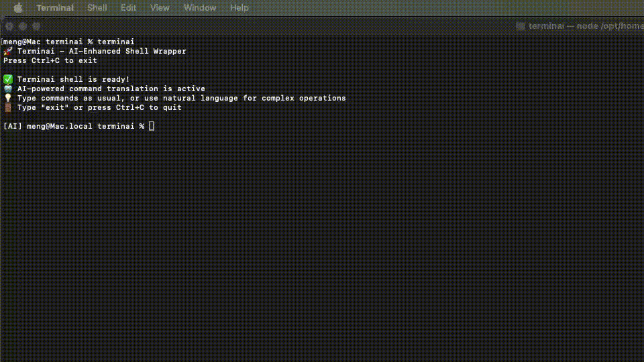
Task: Open the View menu
Action: [x=160, y=8]
